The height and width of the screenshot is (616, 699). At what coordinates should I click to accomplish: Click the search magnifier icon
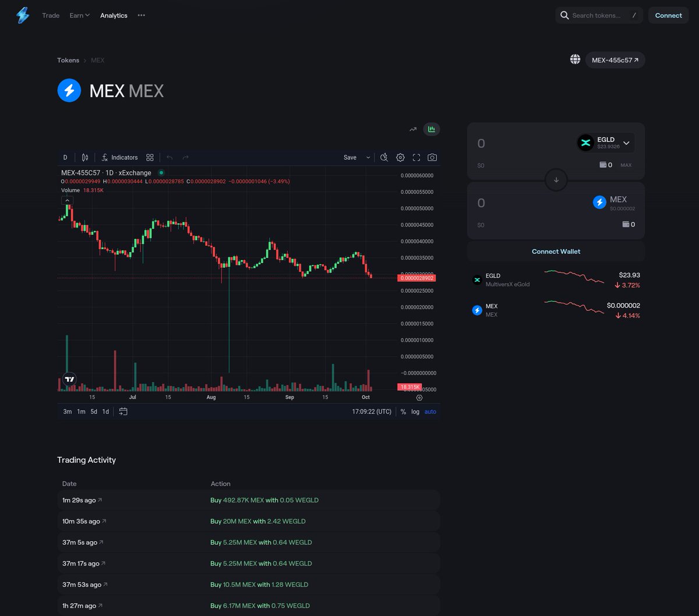pos(564,15)
